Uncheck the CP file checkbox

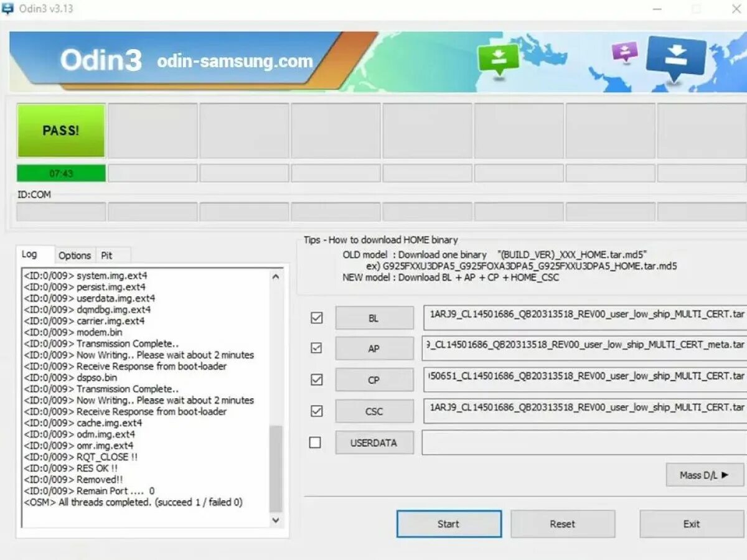[x=316, y=380]
